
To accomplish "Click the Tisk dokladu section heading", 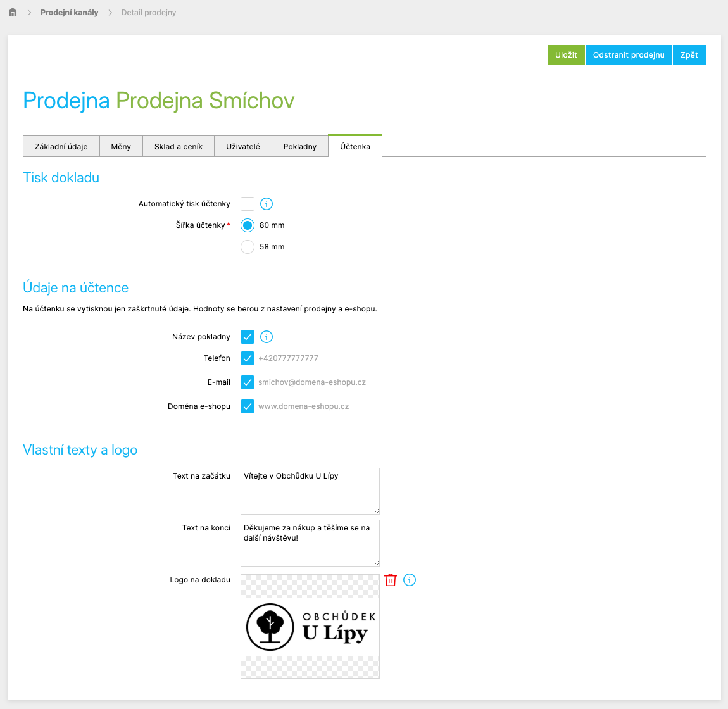I will coord(61,178).
